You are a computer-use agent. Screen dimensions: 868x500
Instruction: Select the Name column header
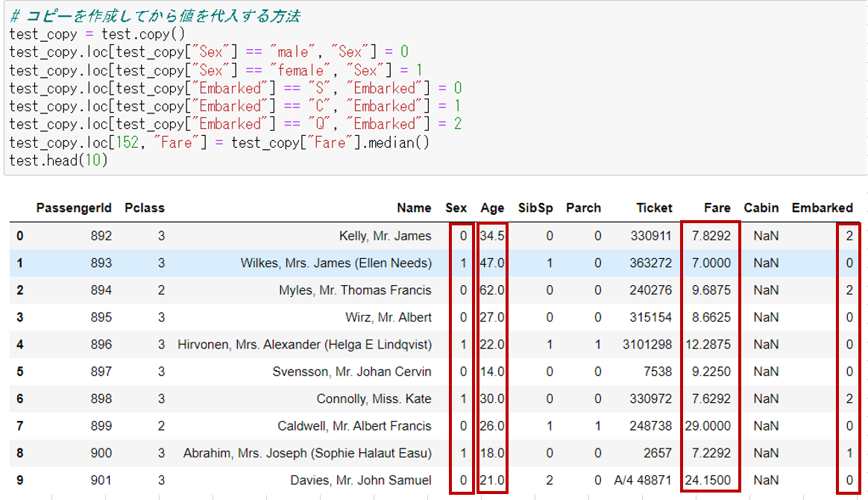pyautogui.click(x=414, y=207)
